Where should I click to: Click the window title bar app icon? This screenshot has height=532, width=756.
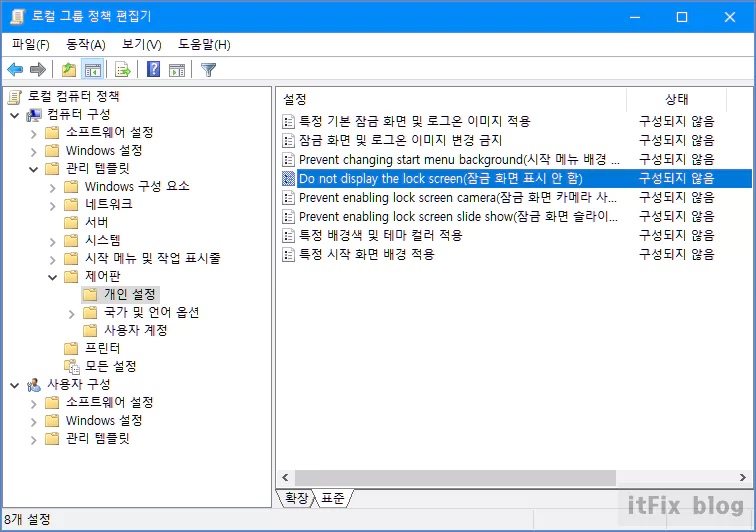tap(18, 16)
